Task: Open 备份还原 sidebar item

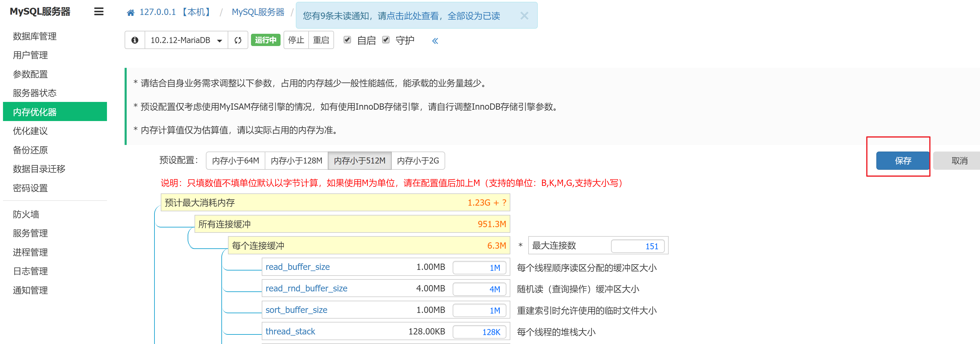Action: coord(30,150)
